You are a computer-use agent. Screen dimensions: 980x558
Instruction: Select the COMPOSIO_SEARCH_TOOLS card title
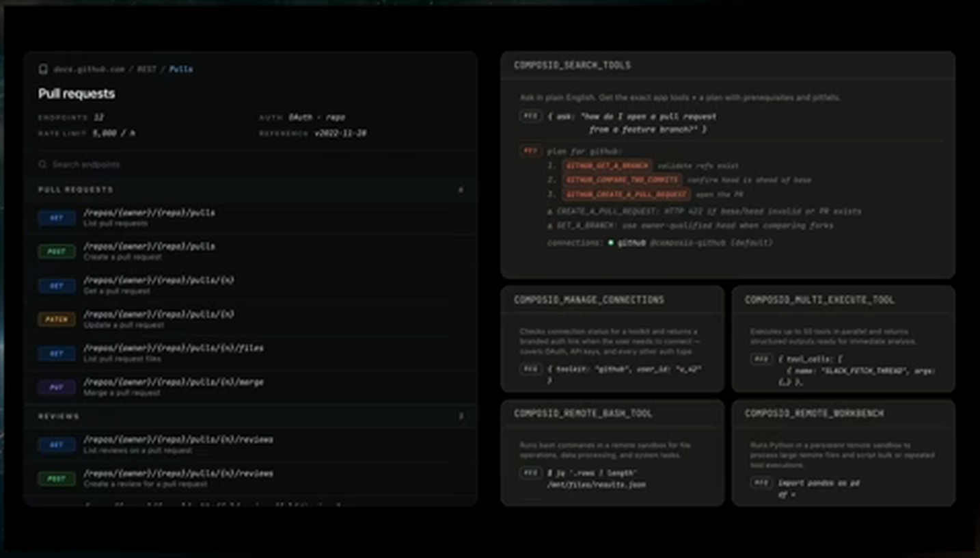[x=572, y=66]
